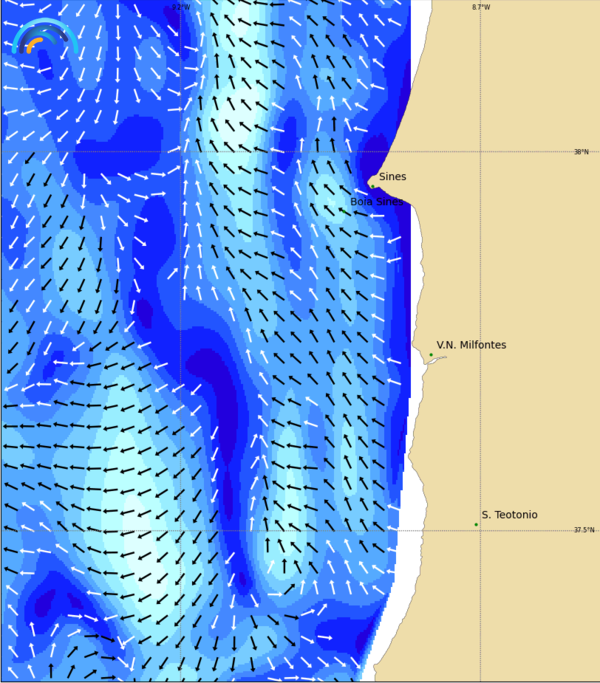Click the green buoy dot beside Boia Sines
600x683 pixels.
click(345, 209)
